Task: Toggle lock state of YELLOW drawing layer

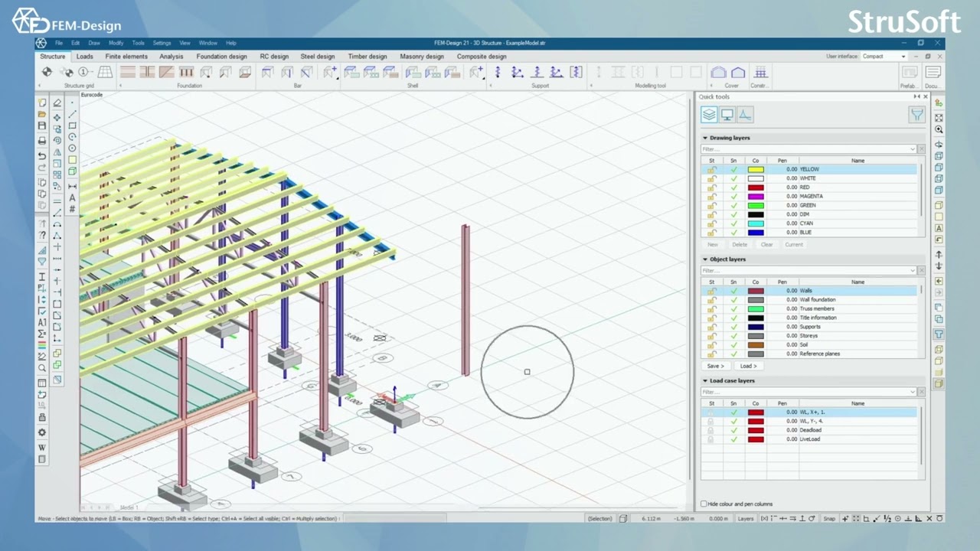Action: (x=711, y=169)
